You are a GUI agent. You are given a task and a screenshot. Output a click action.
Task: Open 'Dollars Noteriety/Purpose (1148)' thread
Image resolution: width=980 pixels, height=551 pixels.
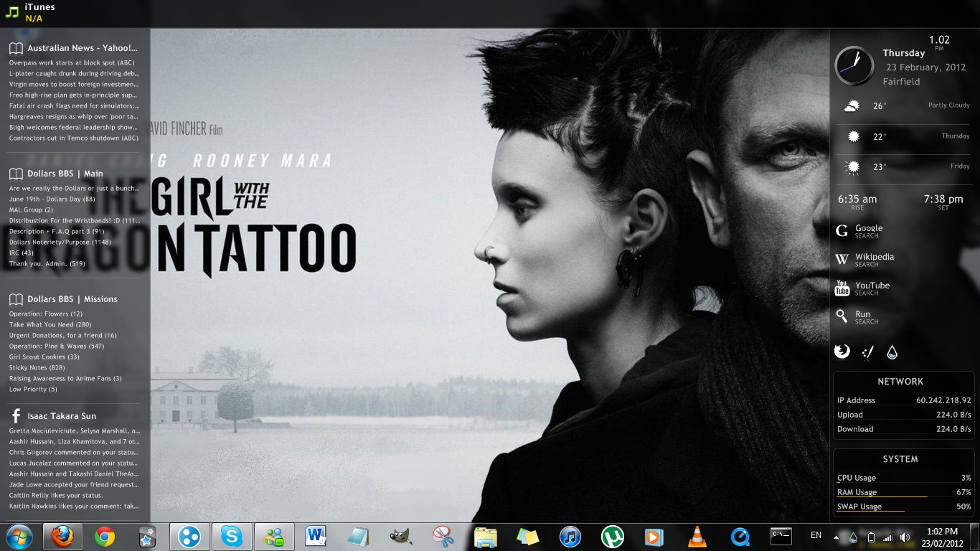(x=60, y=242)
